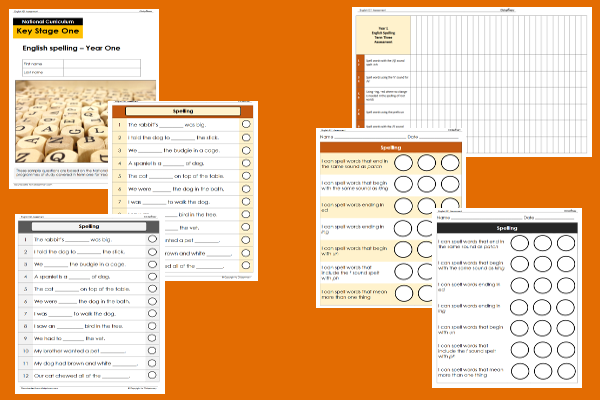Select 'I can spell words that begin with un' on black sheet
The image size is (600, 400).
[x=471, y=330]
